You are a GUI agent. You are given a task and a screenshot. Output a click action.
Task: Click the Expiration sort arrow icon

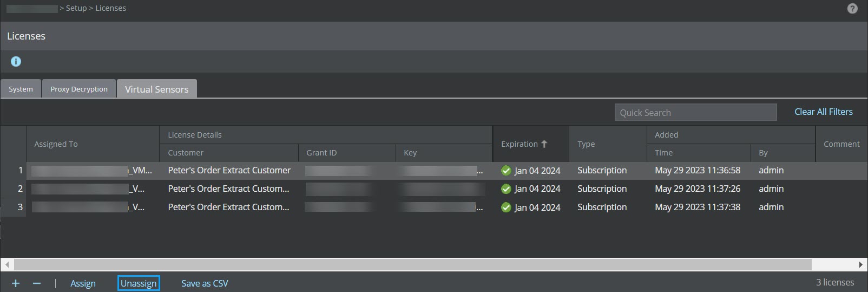click(x=544, y=144)
